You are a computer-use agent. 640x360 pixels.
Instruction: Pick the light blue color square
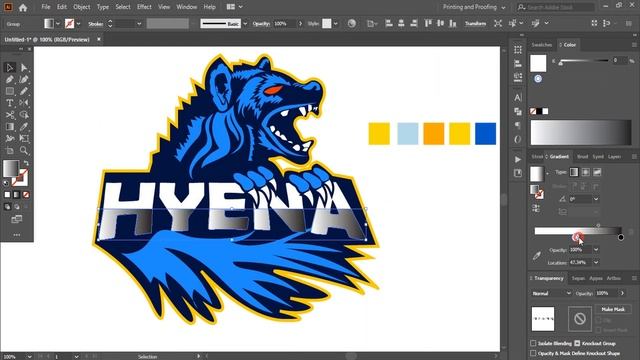(x=408, y=133)
